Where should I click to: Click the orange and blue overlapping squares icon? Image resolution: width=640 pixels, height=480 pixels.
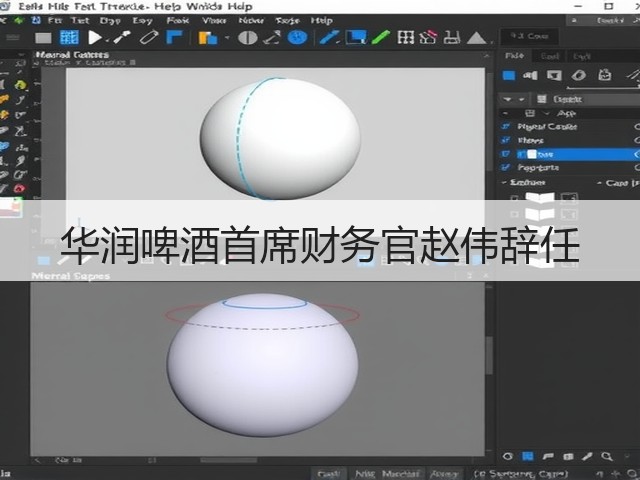[208, 38]
